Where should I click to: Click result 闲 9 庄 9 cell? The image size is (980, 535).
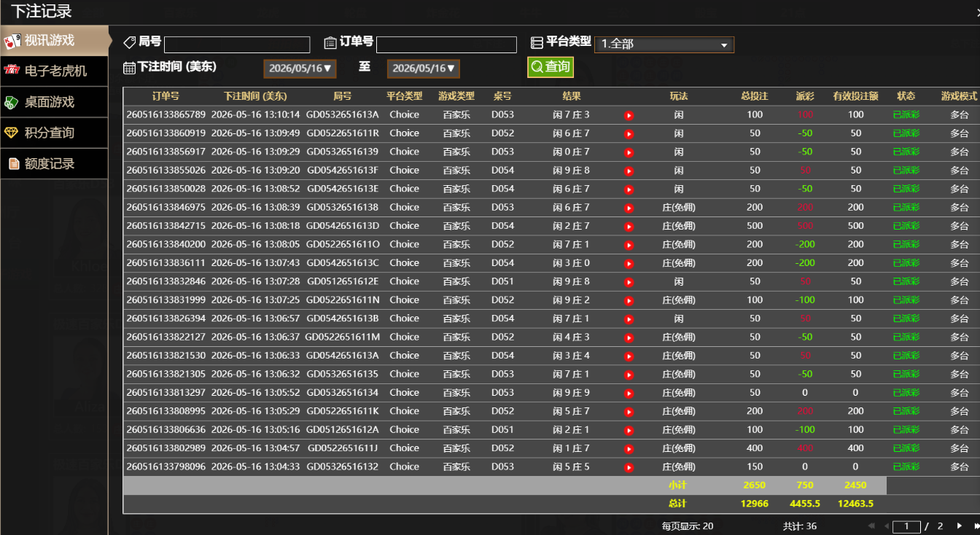coord(572,392)
